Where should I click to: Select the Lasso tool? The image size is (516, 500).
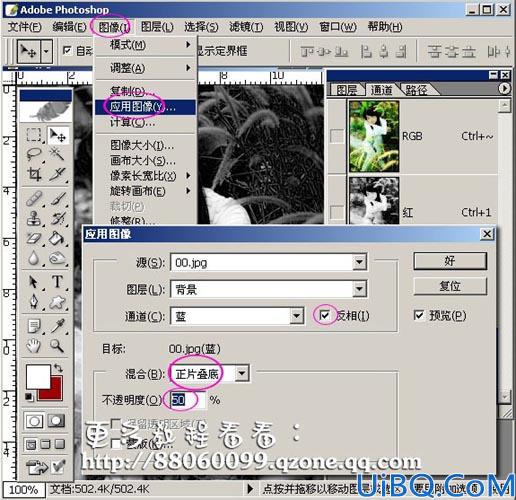tap(34, 155)
